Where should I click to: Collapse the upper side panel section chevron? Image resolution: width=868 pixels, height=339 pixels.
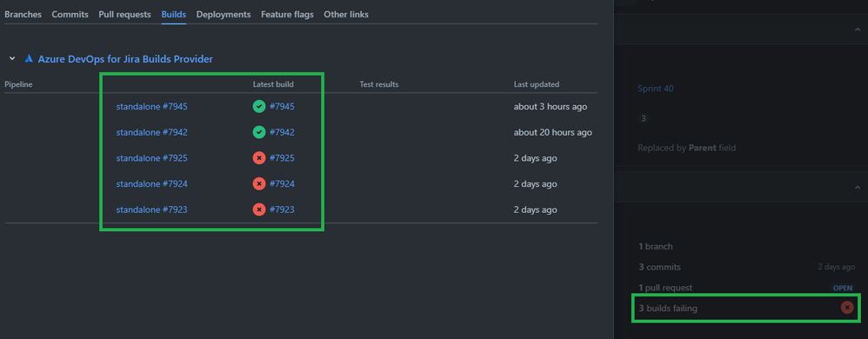(x=858, y=30)
